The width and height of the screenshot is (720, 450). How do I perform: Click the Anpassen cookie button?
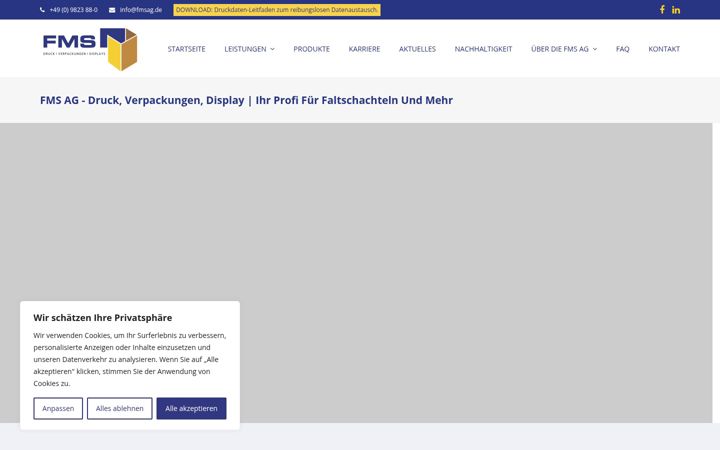coord(58,408)
